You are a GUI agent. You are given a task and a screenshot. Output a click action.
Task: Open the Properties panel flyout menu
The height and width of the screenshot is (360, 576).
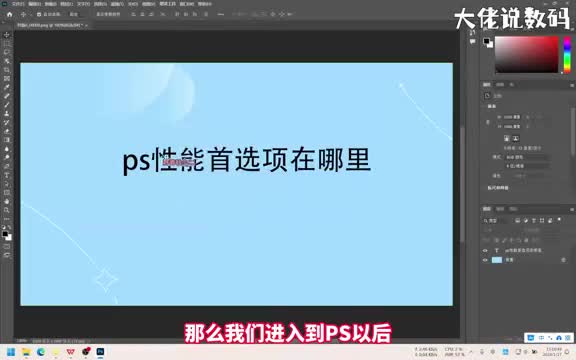point(572,85)
